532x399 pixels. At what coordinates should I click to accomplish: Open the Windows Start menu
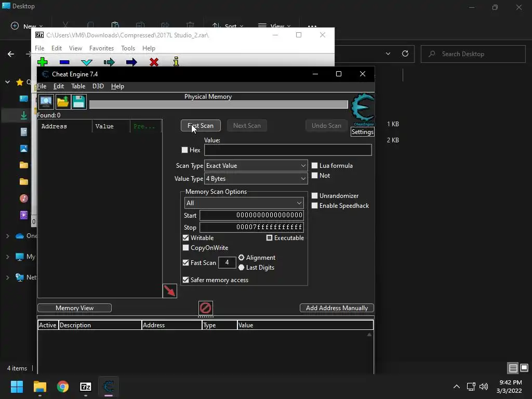click(x=17, y=387)
